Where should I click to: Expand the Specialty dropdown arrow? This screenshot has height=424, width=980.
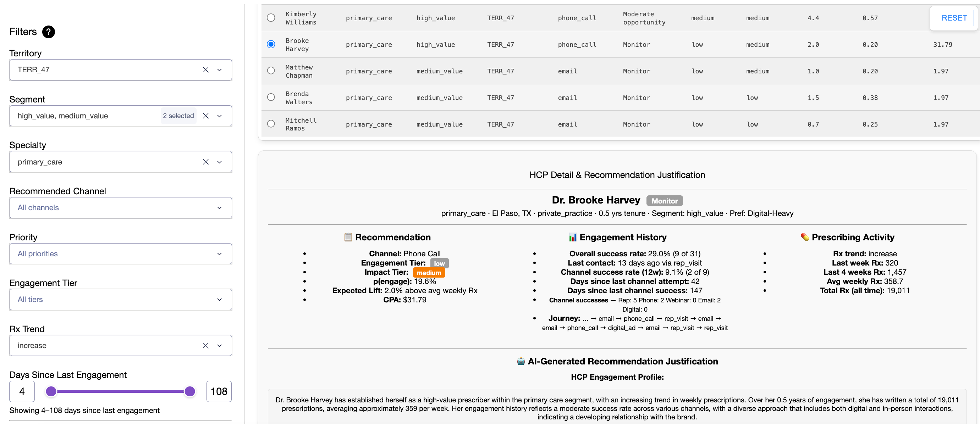pos(220,162)
